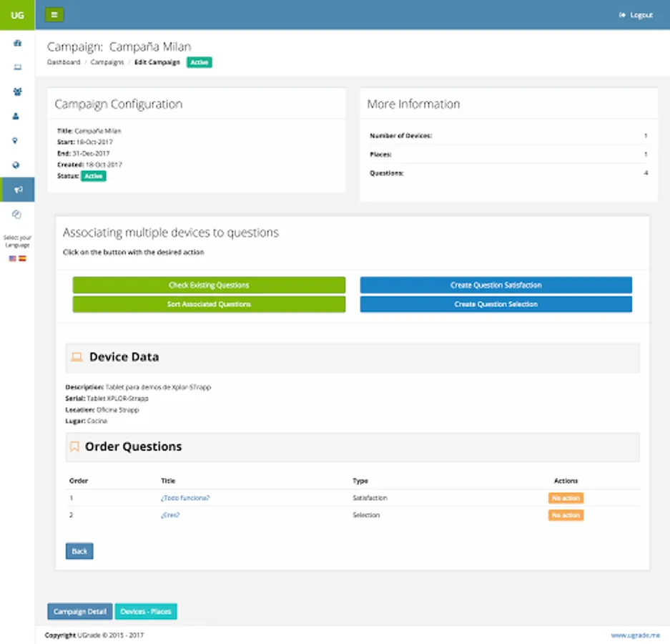The height and width of the screenshot is (644, 670).
Task: Open the globe icon in sidebar
Action: (x=16, y=165)
